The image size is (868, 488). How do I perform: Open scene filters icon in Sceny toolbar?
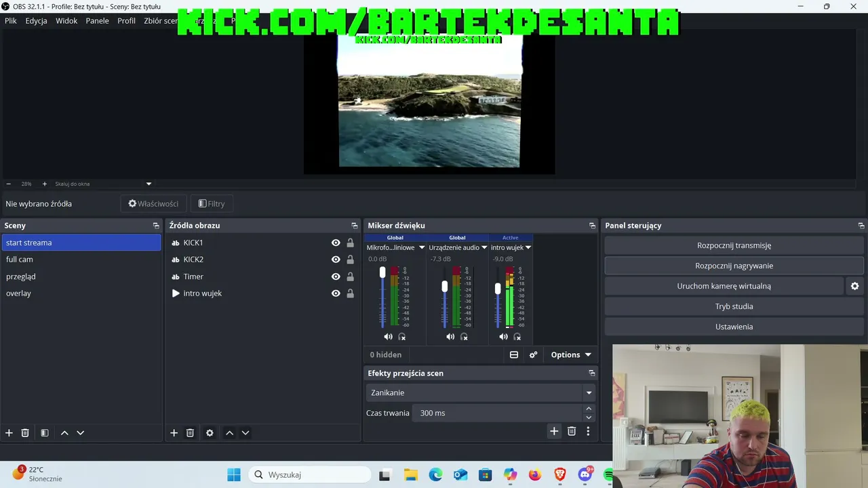tap(45, 432)
